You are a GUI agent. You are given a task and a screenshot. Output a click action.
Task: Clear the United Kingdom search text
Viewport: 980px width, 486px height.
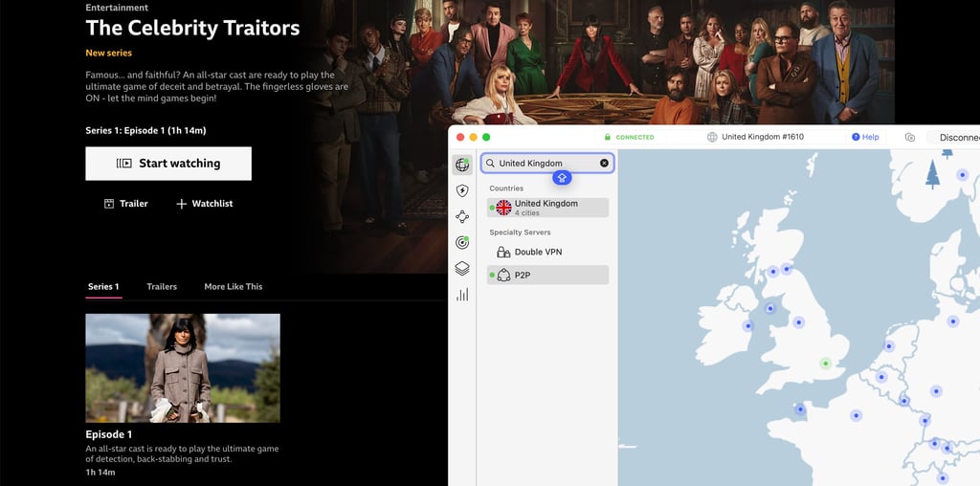point(604,163)
